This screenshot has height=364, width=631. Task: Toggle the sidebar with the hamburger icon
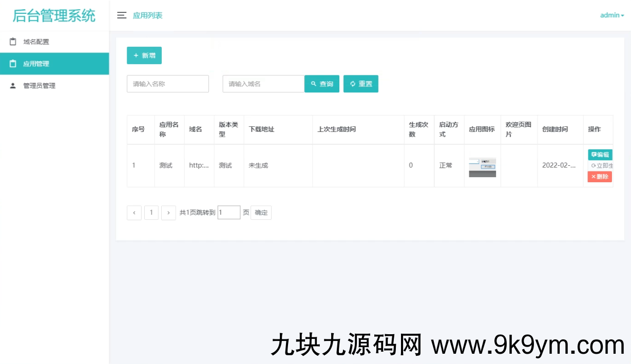(x=122, y=15)
